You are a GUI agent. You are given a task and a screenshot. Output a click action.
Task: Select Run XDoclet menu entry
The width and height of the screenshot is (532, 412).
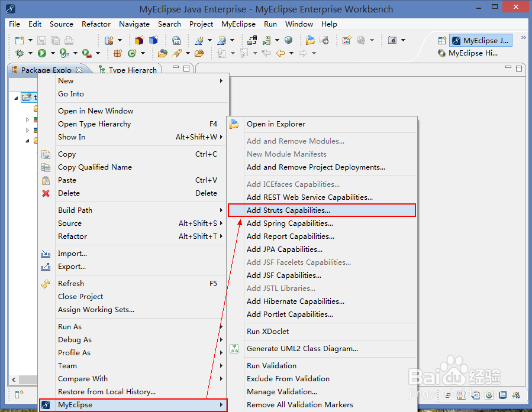(x=322, y=332)
